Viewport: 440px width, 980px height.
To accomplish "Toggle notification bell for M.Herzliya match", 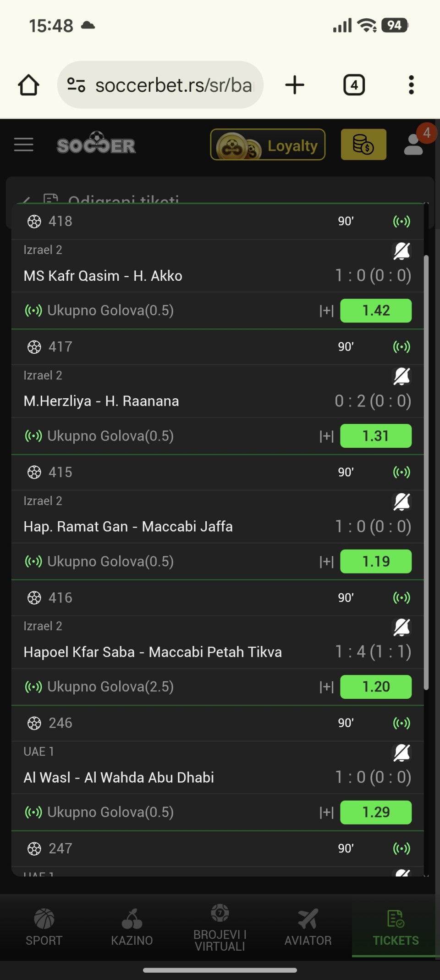I will click(401, 376).
